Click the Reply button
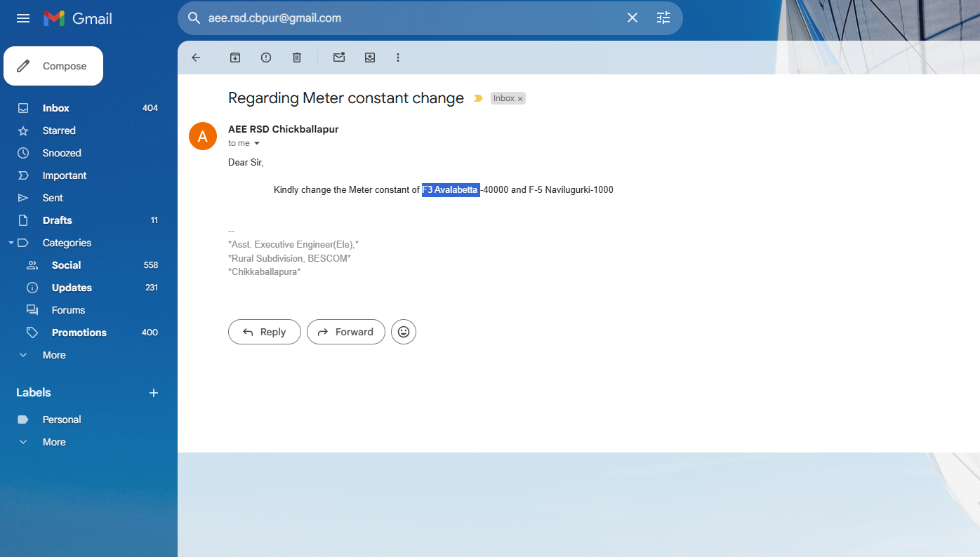This screenshot has width=980, height=557. point(265,332)
